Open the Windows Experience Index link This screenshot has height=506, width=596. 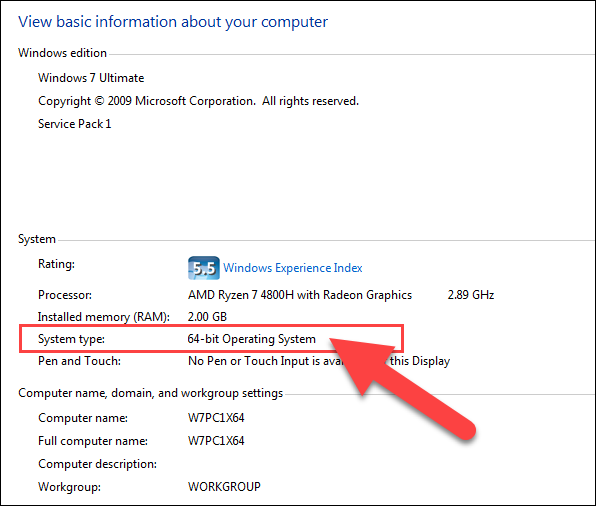[x=292, y=268]
